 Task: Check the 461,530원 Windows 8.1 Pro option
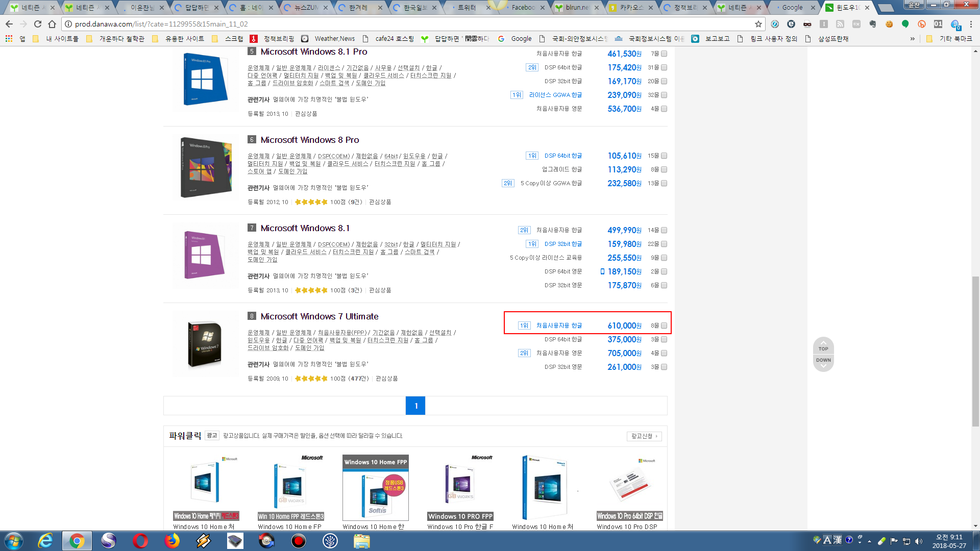664,54
